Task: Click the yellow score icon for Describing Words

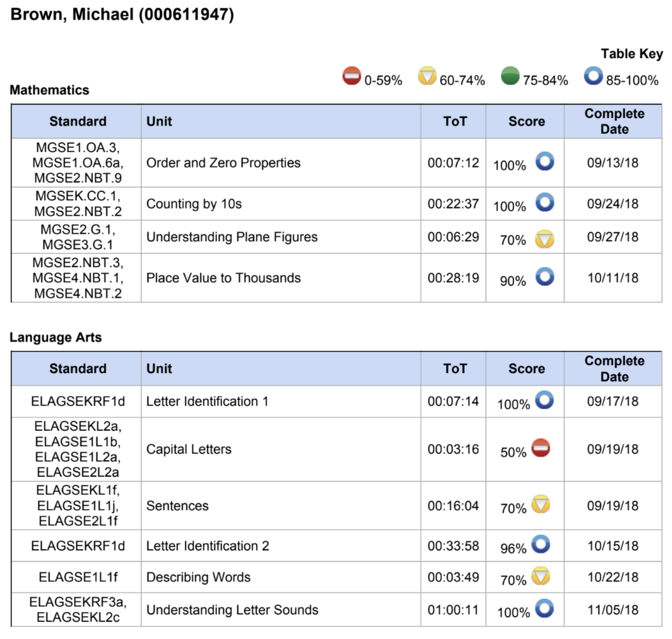Action: click(x=541, y=576)
